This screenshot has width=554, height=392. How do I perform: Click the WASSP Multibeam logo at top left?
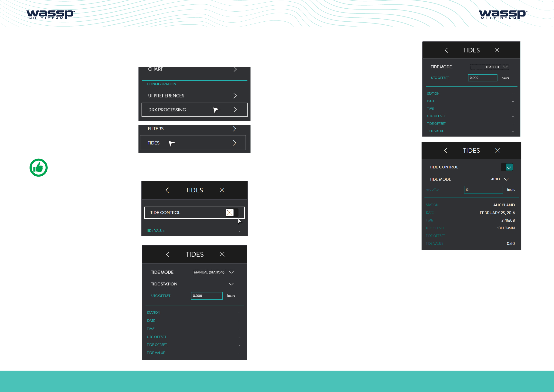[x=51, y=14]
